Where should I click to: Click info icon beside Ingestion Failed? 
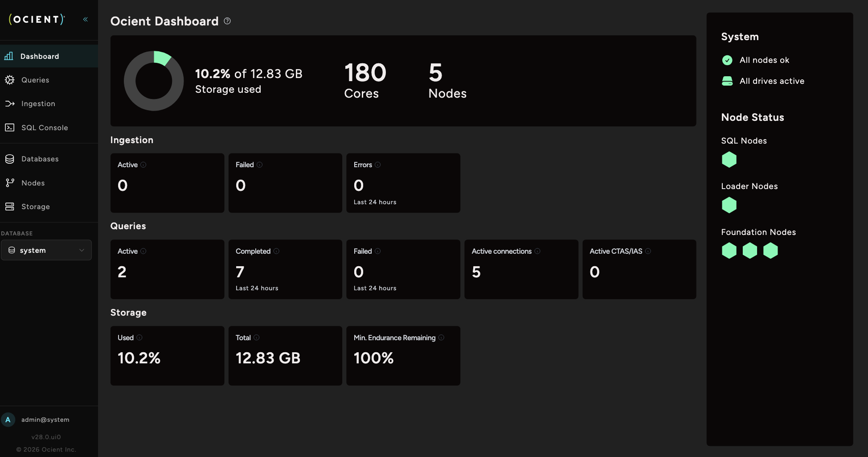coord(260,165)
